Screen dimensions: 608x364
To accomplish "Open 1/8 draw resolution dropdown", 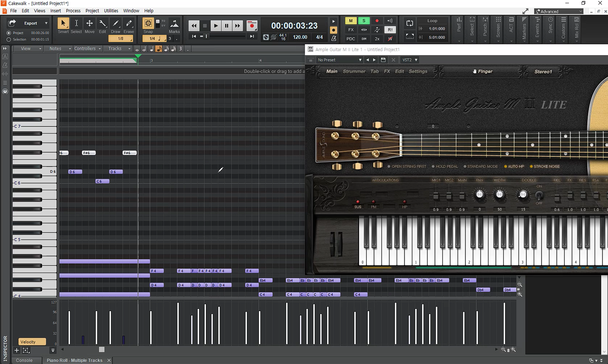I will pos(121,39).
